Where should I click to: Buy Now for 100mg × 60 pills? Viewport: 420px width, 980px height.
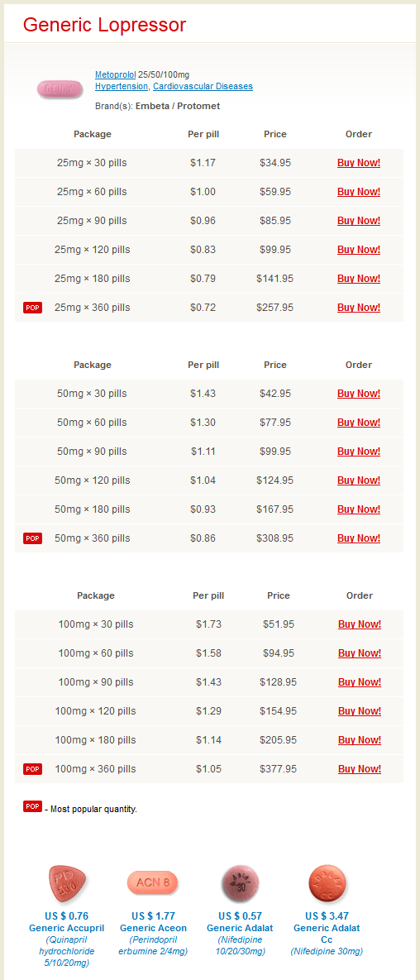click(x=360, y=653)
